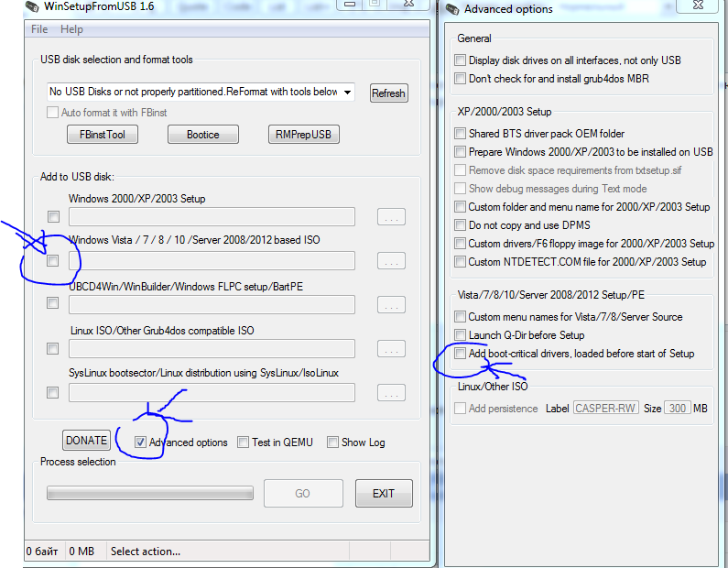Viewport: 728px width, 568px height.
Task: Browse for the Vista/7/8/10 ISO file
Action: [x=391, y=260]
